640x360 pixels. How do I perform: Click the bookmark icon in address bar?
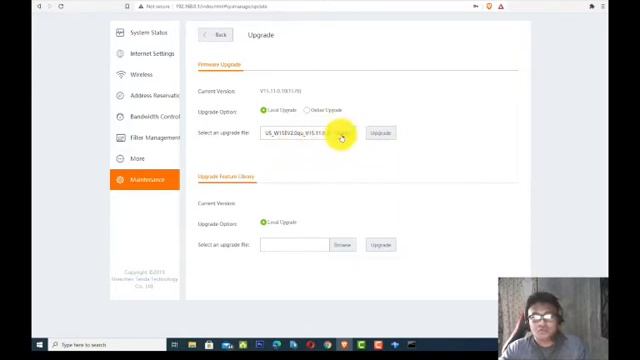click(127, 7)
